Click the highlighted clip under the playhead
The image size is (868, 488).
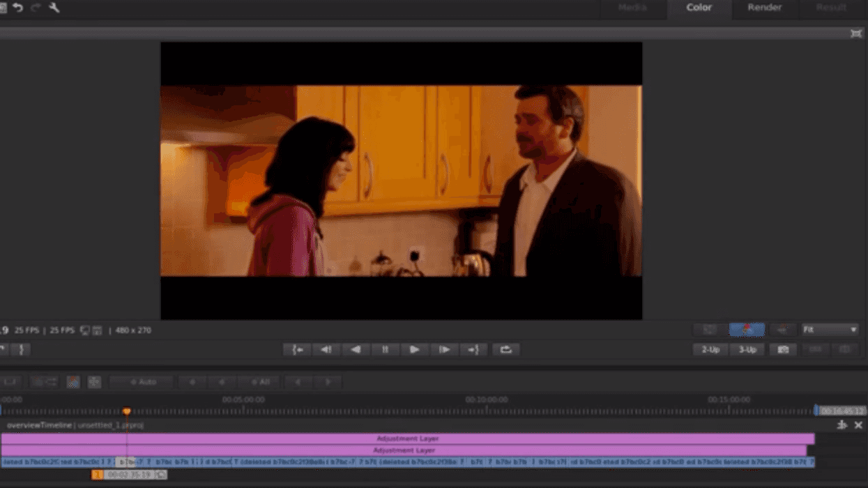click(125, 462)
